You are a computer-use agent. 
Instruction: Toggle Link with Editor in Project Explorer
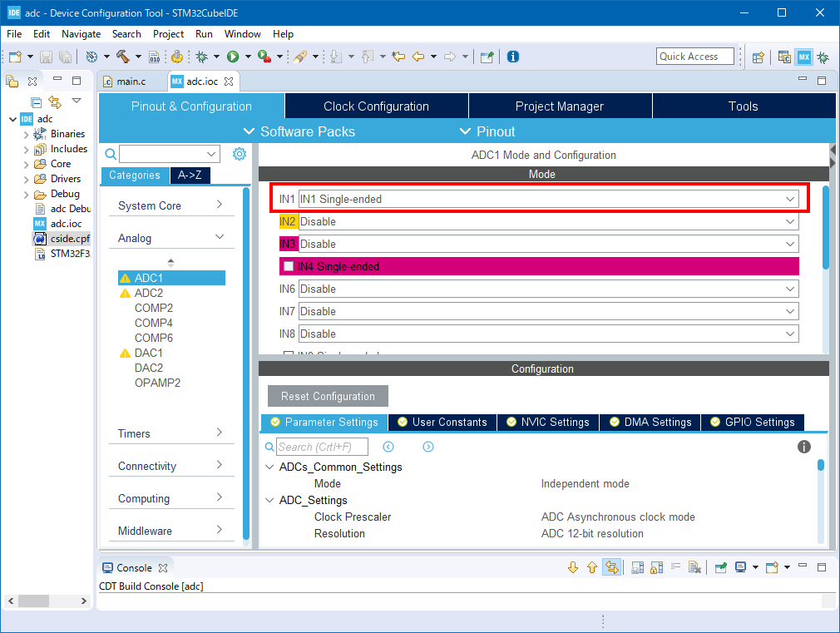[55, 101]
